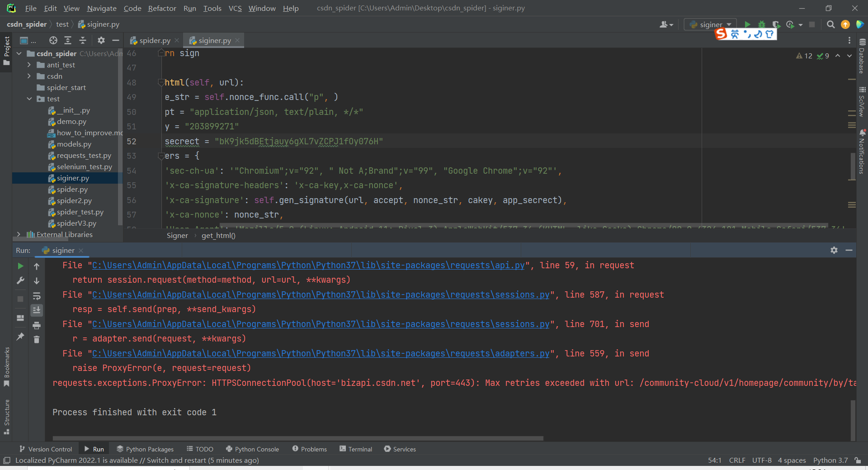Expand the anti_test folder
This screenshot has width=868, height=470.
29,65
